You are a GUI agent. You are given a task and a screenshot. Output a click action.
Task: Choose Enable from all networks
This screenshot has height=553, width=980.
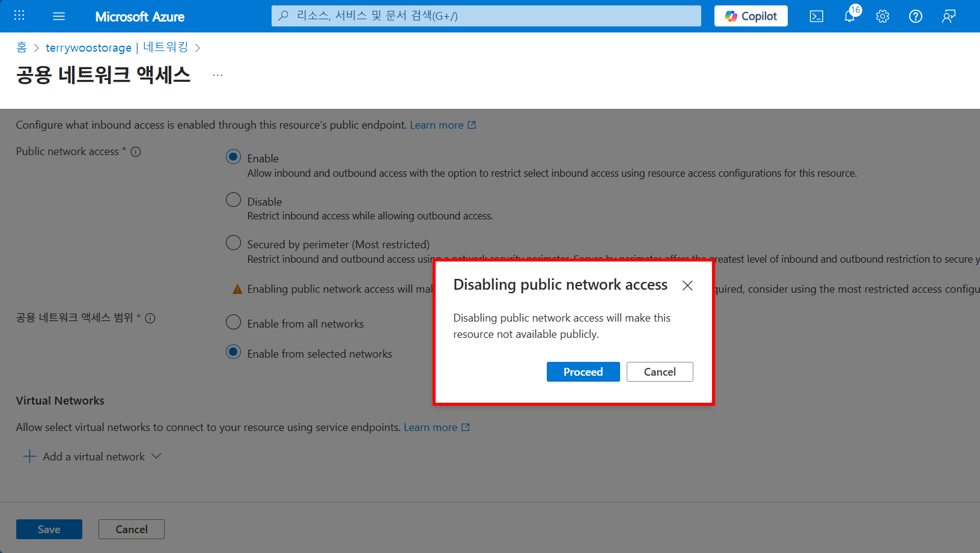[x=233, y=322]
